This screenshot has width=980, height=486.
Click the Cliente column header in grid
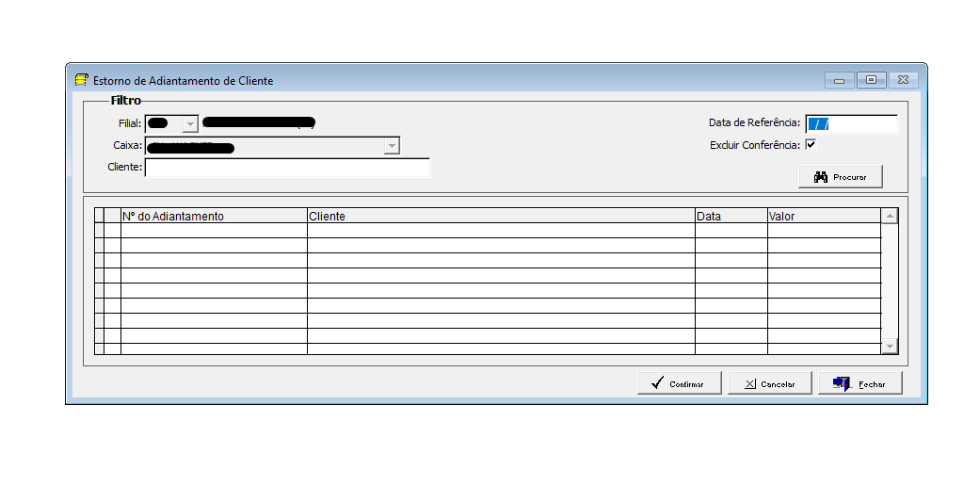tap(501, 216)
